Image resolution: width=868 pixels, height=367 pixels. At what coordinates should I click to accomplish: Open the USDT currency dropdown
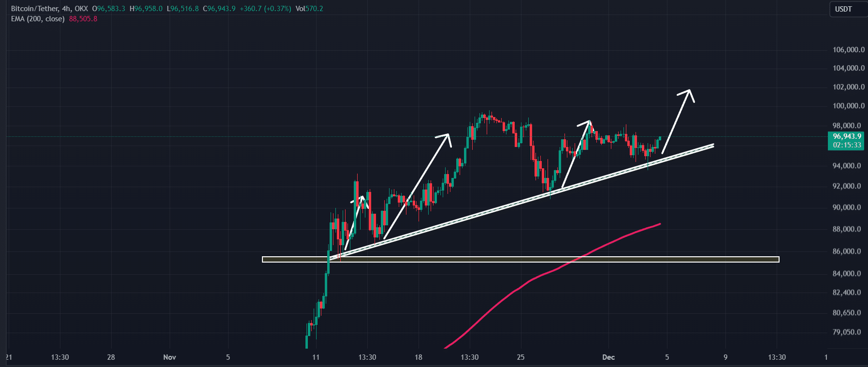pos(849,9)
